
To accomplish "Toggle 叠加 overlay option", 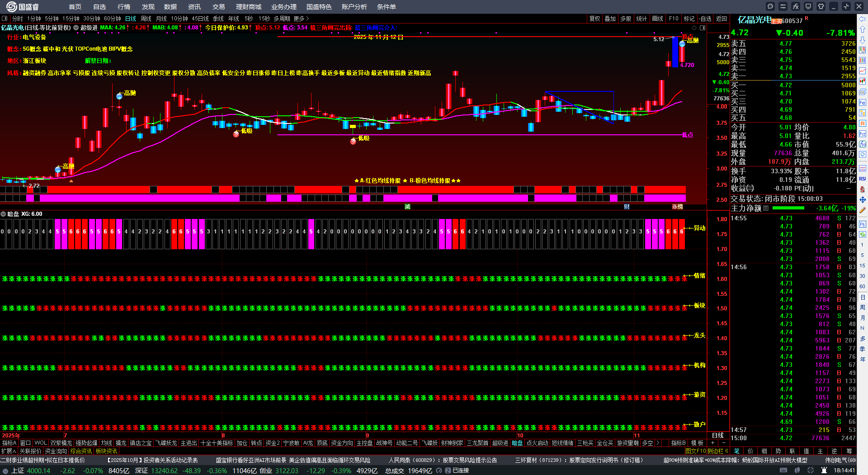I will click(x=610, y=19).
